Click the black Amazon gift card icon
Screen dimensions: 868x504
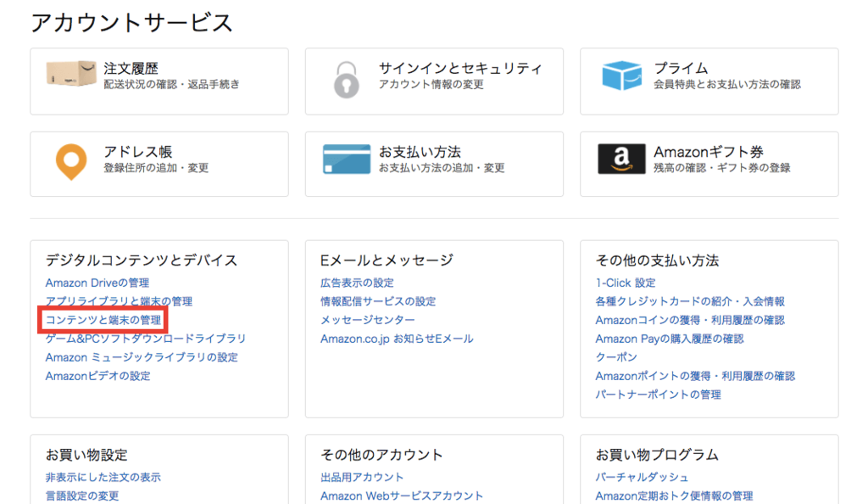pyautogui.click(x=621, y=159)
